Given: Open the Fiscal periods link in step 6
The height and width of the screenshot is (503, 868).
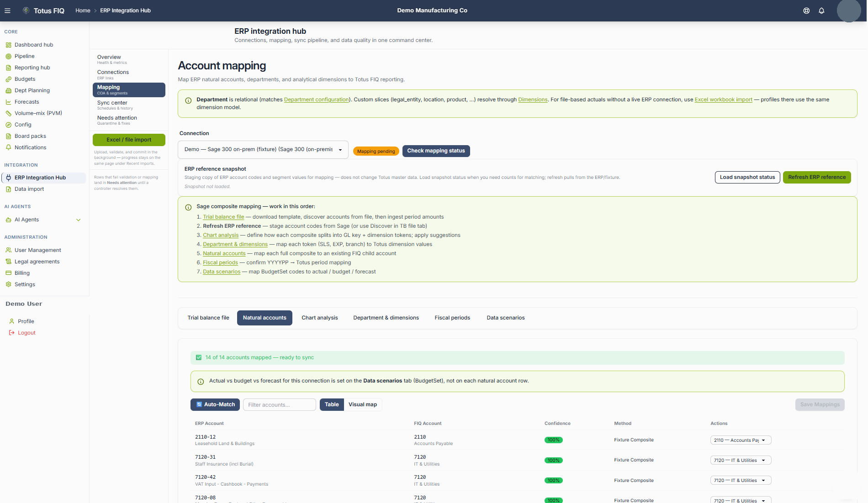Looking at the screenshot, I should (x=220, y=262).
